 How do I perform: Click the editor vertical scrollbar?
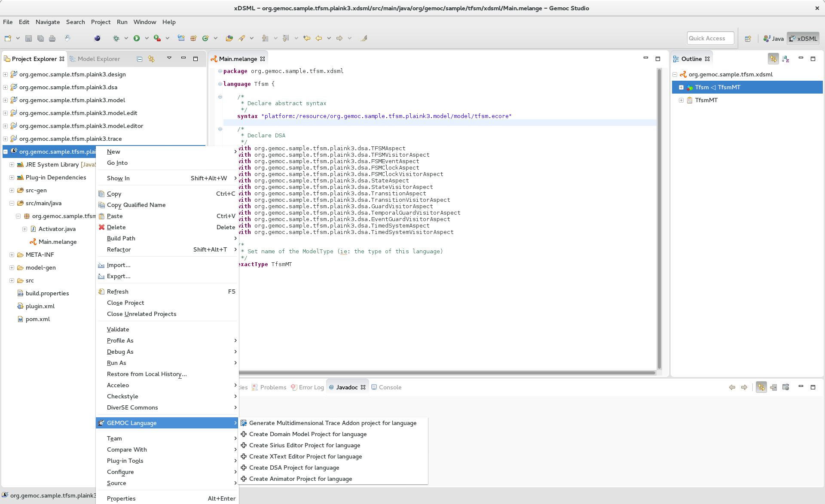(x=659, y=215)
